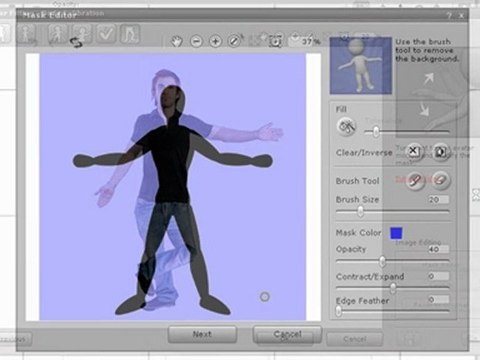480x360 pixels.
Task: Click the fit-to-view frame icon
Action: [275, 41]
